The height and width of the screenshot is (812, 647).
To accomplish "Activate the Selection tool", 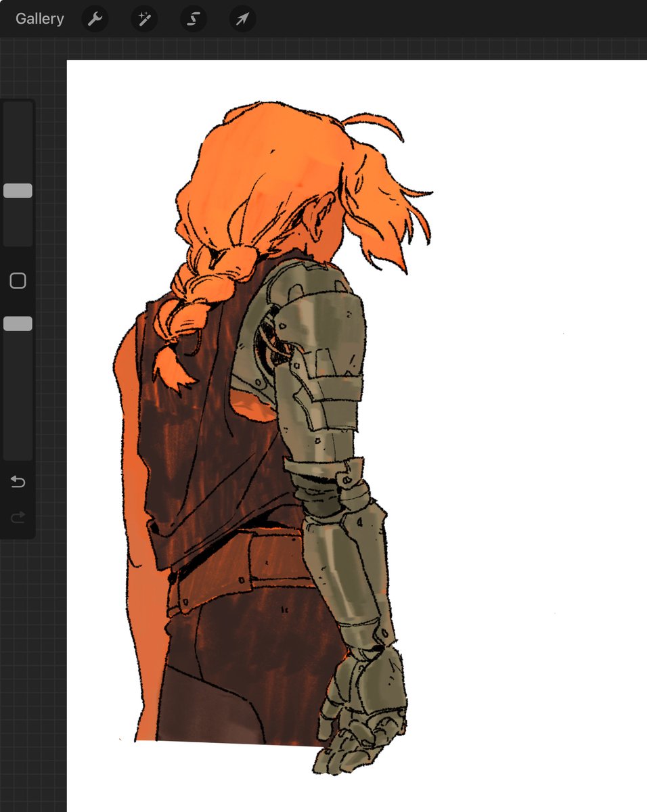I will pos(193,19).
